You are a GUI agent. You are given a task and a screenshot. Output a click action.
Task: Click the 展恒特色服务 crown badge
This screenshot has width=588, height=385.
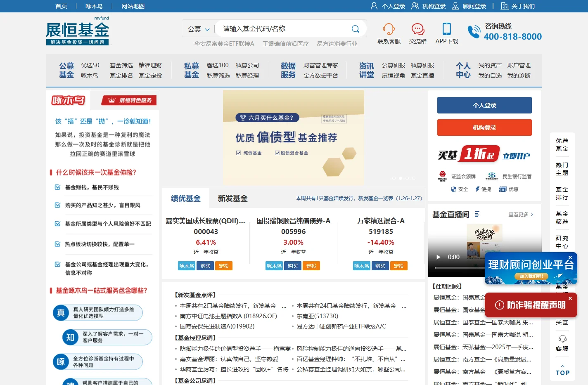pyautogui.click(x=129, y=100)
